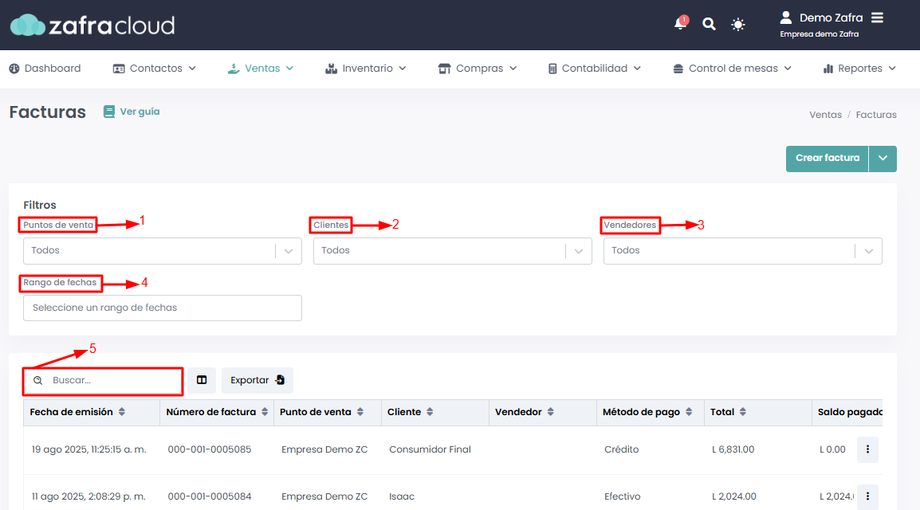Click the Buscar search field
Screen dimensions: 920x510
point(103,380)
